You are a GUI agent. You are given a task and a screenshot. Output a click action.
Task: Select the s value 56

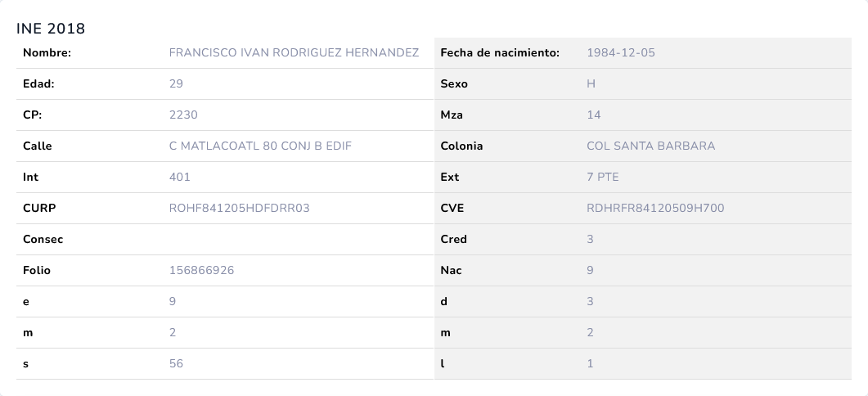176,364
